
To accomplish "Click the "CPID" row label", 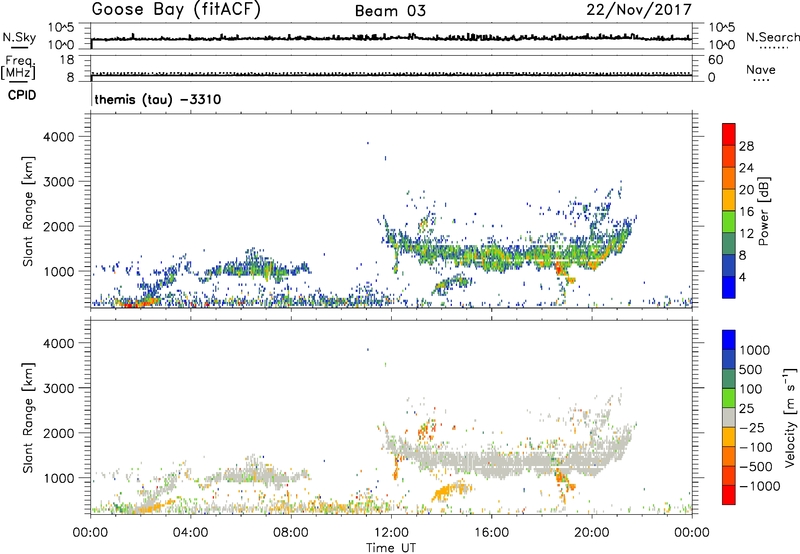I will point(22,95).
